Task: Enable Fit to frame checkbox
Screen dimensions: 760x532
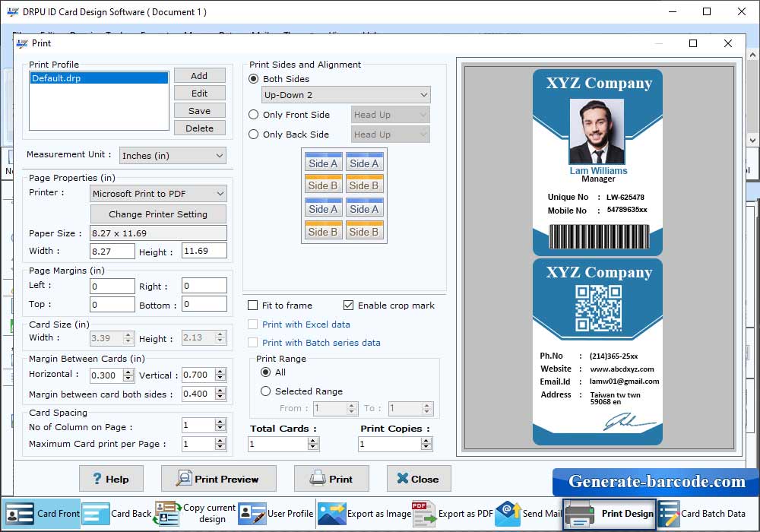Action: pos(252,306)
